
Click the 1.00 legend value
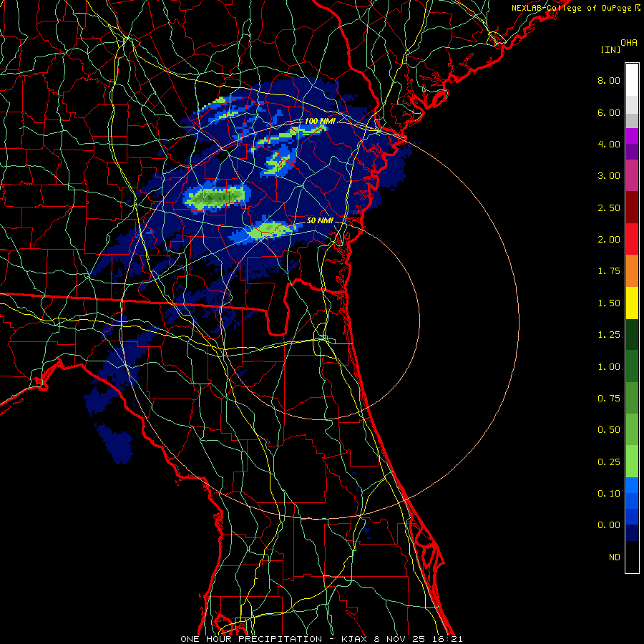pos(609,367)
